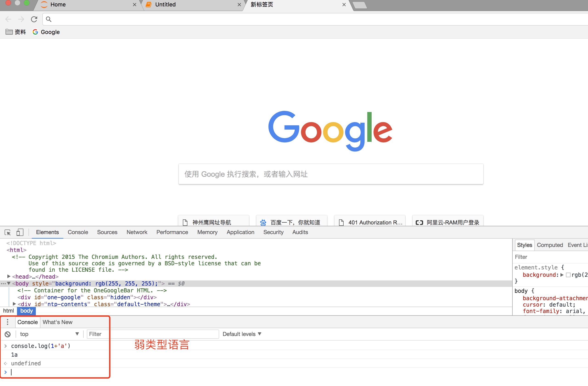Open the 阿里云-RAM用户登录 shortcut tile

448,221
